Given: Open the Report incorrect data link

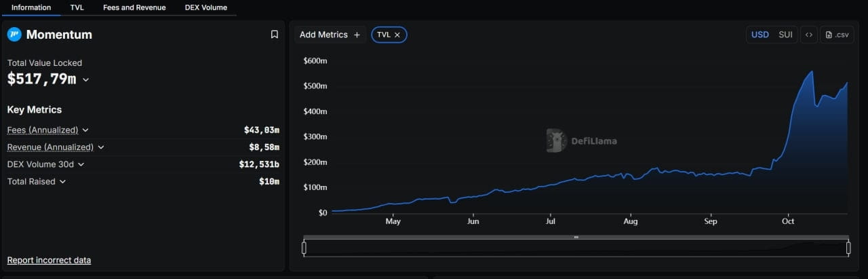Looking at the screenshot, I should tap(49, 260).
